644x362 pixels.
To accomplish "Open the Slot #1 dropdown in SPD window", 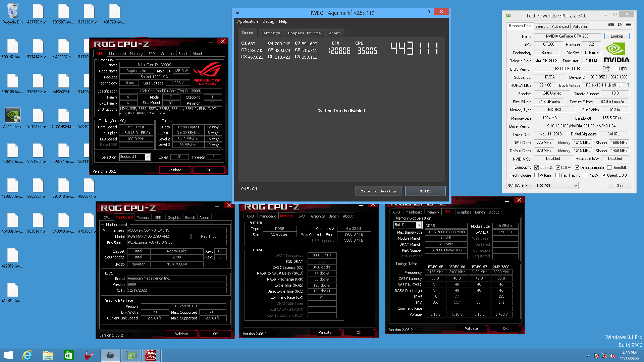I will (407, 225).
